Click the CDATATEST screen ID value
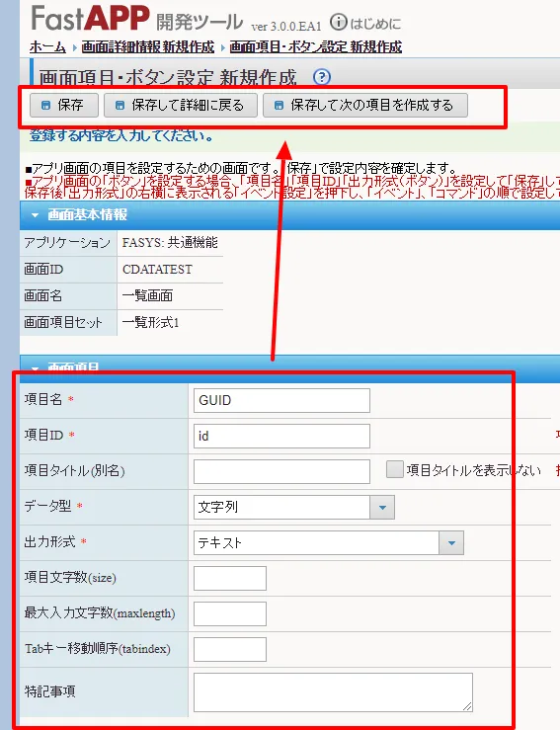560x730 pixels. coord(157,269)
